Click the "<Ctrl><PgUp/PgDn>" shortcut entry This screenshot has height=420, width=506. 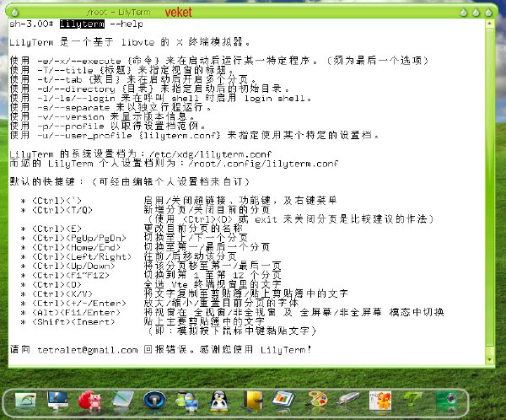tap(79, 239)
